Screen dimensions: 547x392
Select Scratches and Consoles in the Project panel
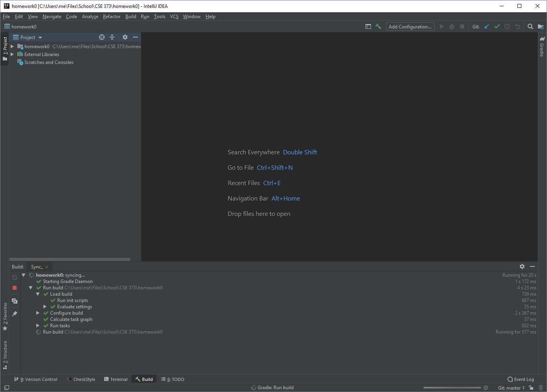(x=49, y=62)
